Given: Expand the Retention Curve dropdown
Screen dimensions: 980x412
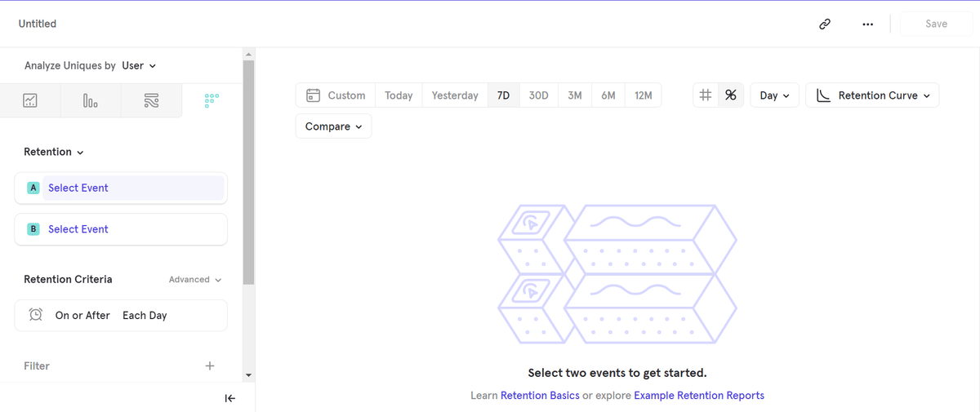Looking at the screenshot, I should 872,95.
